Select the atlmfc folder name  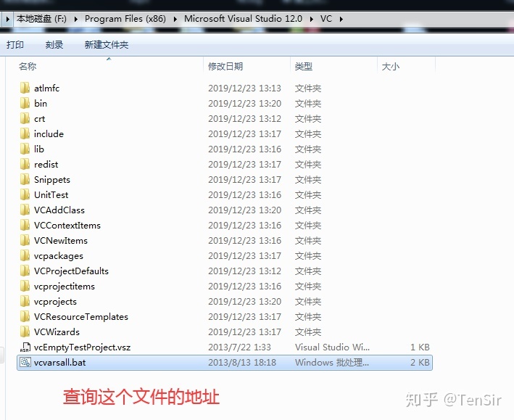[47, 88]
